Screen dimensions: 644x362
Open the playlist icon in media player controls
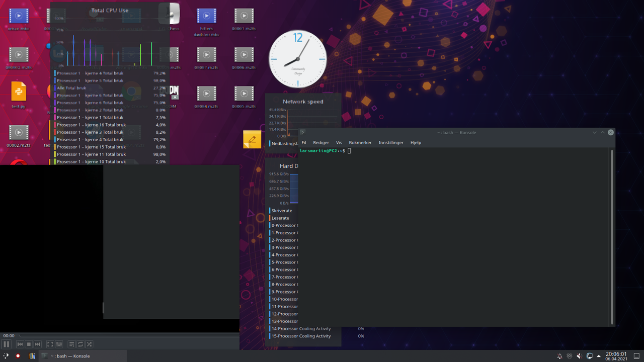coord(71,344)
